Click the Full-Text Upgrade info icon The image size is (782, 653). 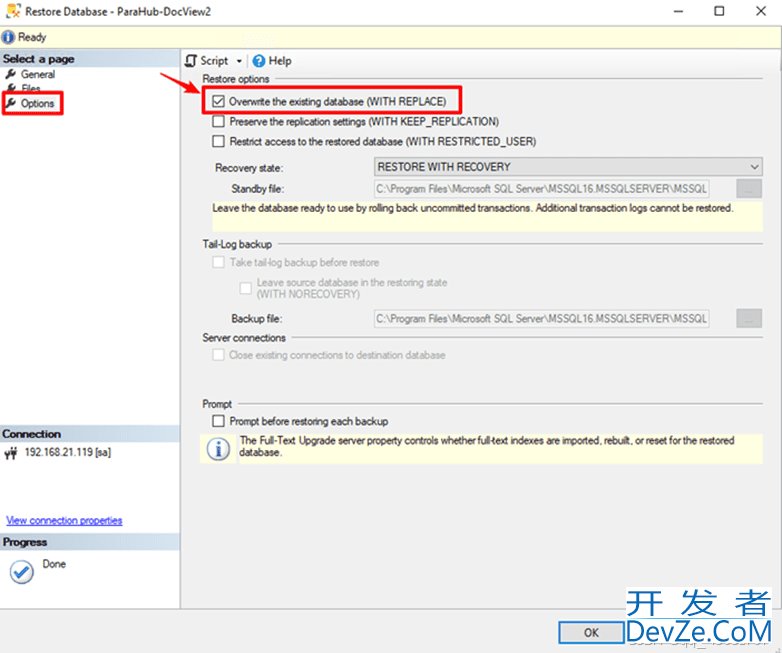click(x=218, y=448)
